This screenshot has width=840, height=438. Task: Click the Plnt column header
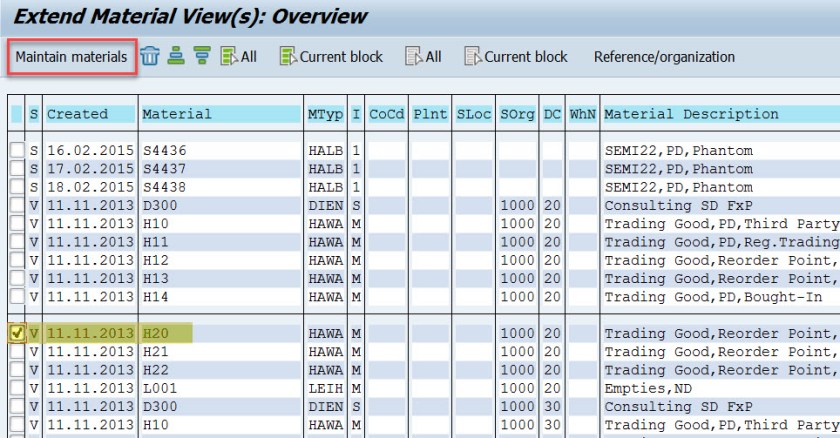[x=430, y=114]
